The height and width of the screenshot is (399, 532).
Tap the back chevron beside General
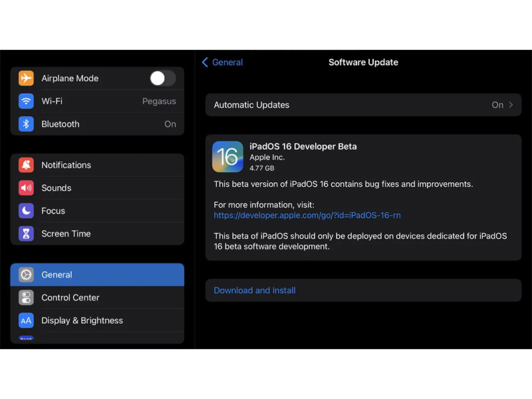coord(205,62)
